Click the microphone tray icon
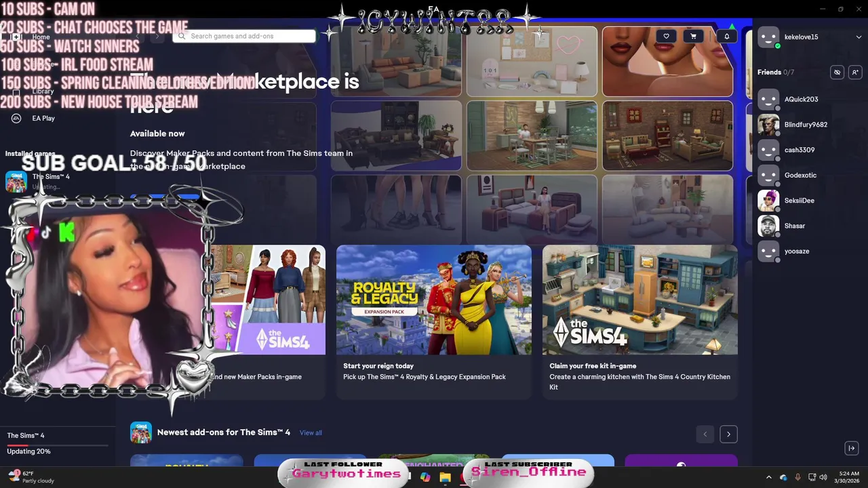Image resolution: width=868 pixels, height=488 pixels. [797, 477]
